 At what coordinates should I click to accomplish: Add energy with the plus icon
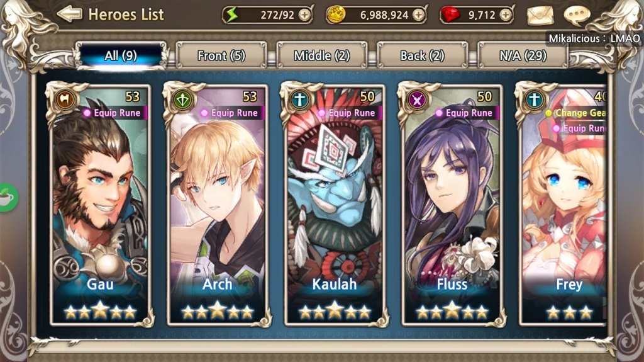tap(305, 15)
